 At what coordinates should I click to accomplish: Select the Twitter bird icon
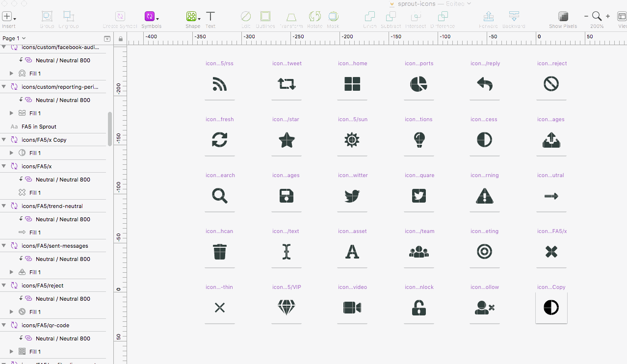(352, 196)
